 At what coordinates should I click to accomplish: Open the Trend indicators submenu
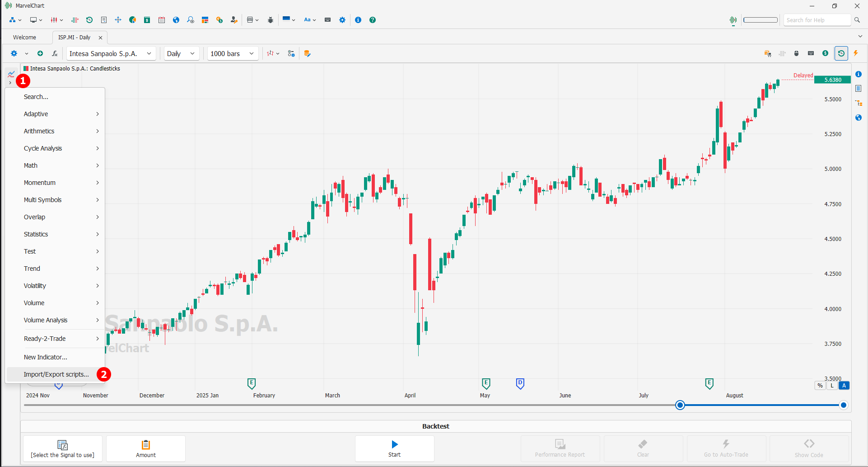click(55, 269)
